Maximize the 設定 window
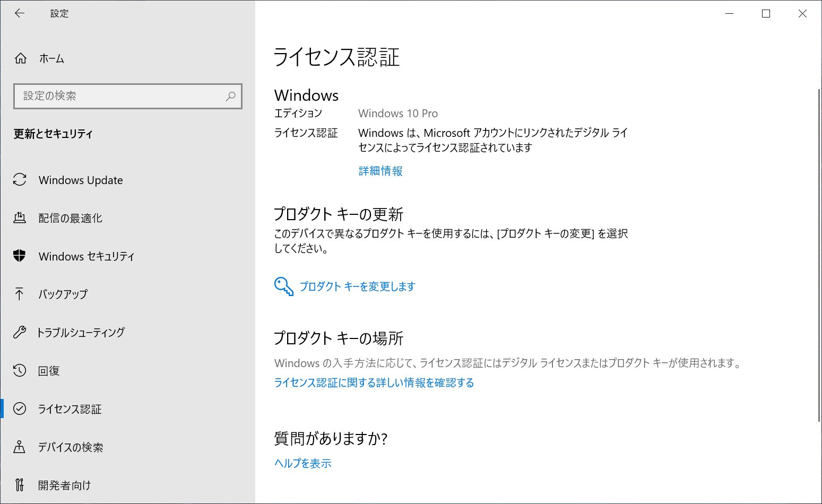The image size is (822, 504). [766, 13]
